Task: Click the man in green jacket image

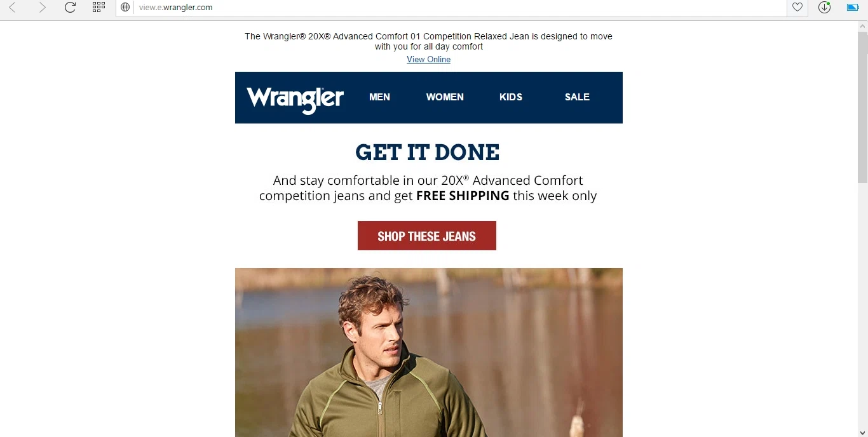Action: 429,353
